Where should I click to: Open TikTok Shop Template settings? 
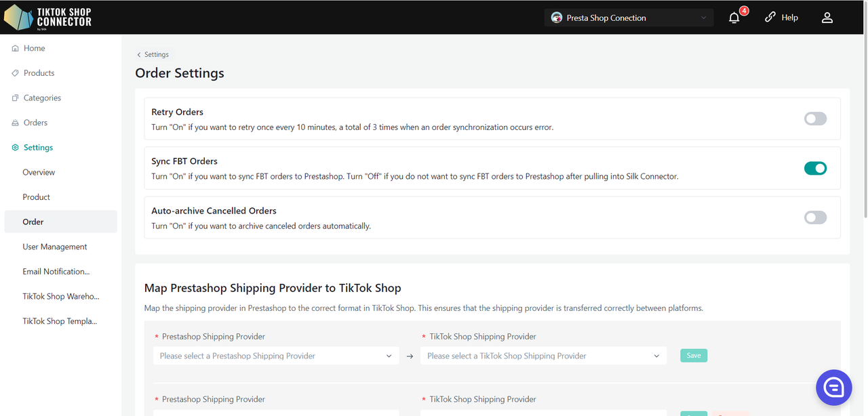click(60, 321)
